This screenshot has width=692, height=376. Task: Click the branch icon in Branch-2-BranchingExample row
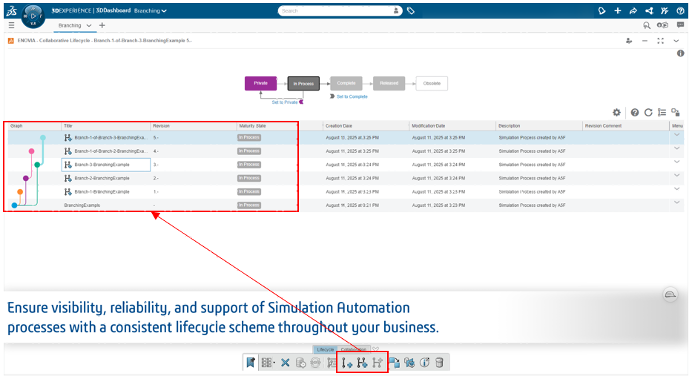click(x=68, y=178)
